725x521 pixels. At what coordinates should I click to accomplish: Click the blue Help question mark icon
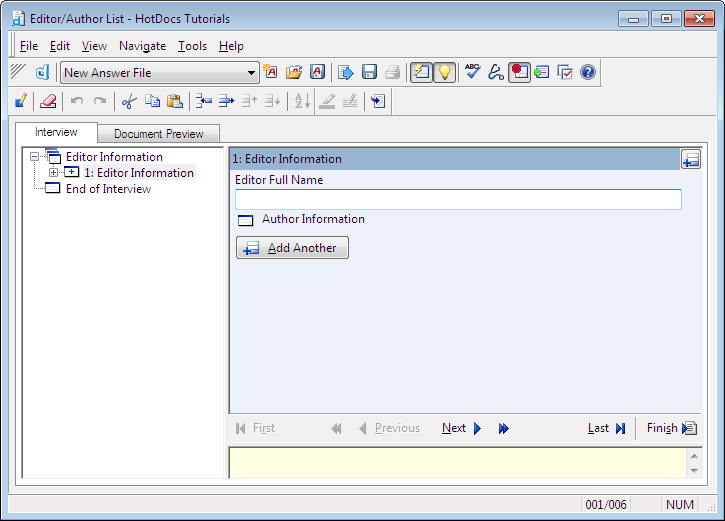point(588,72)
